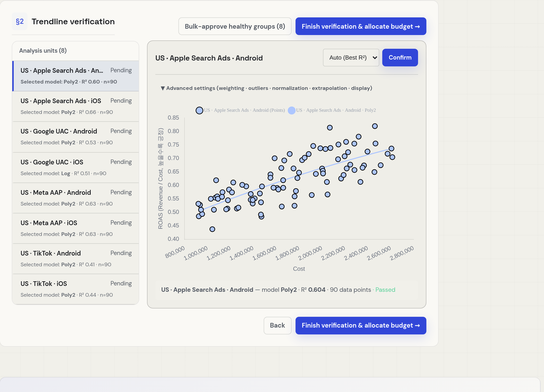This screenshot has height=392, width=544.
Task: Click the 90 data points summary text
Action: point(350,290)
